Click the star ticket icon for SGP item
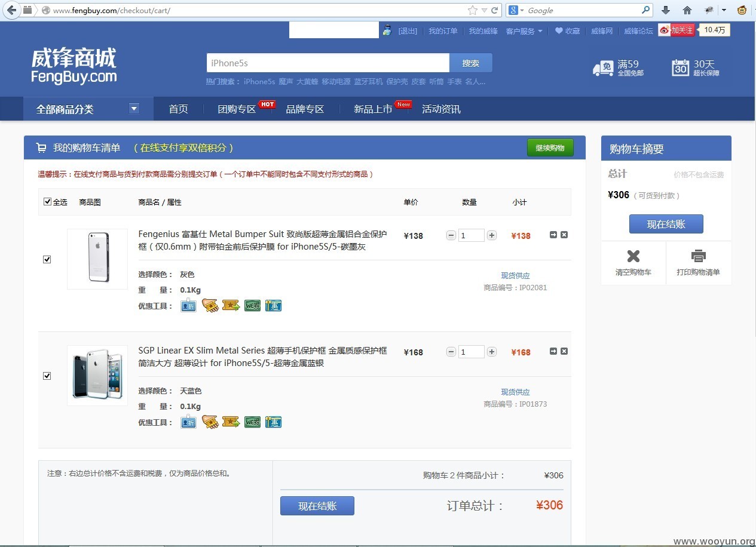 point(231,422)
